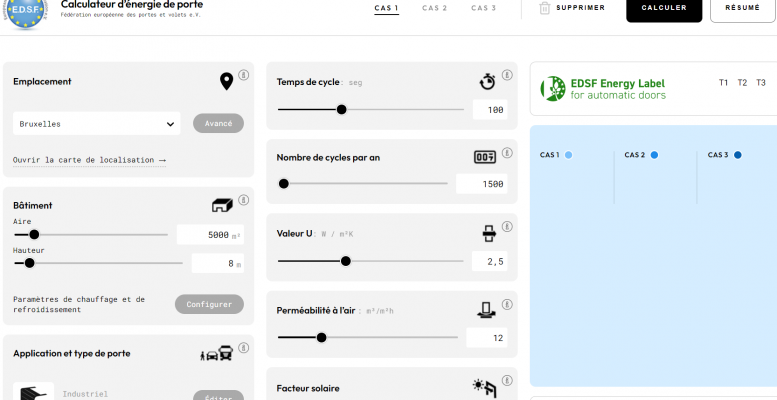The image size is (777, 400).
Task: Open info icon for Valeur U
Action: click(x=506, y=227)
